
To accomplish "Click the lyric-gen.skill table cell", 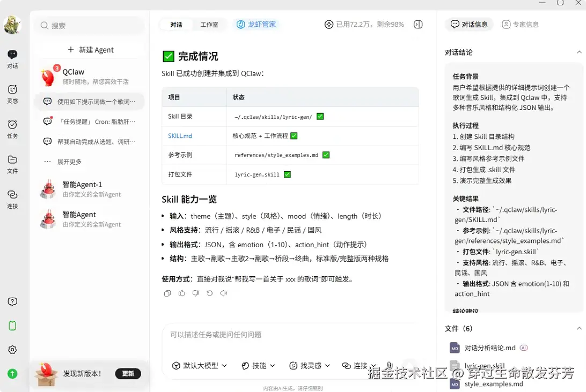I will coord(323,174).
